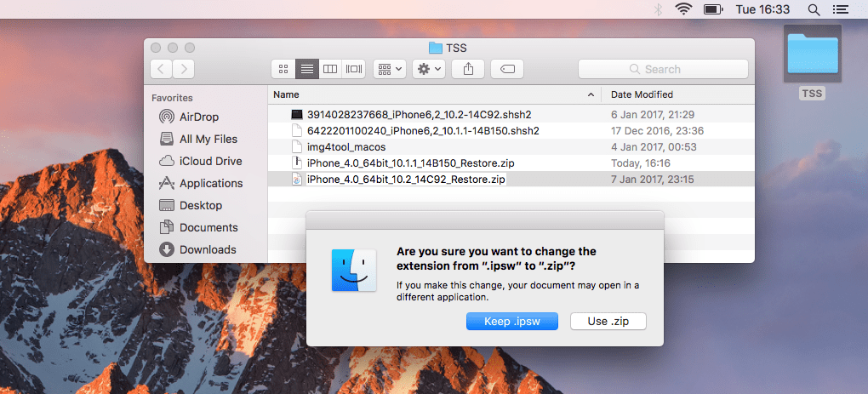Switch Finder to icon view
This screenshot has height=394, width=868.
tap(283, 69)
